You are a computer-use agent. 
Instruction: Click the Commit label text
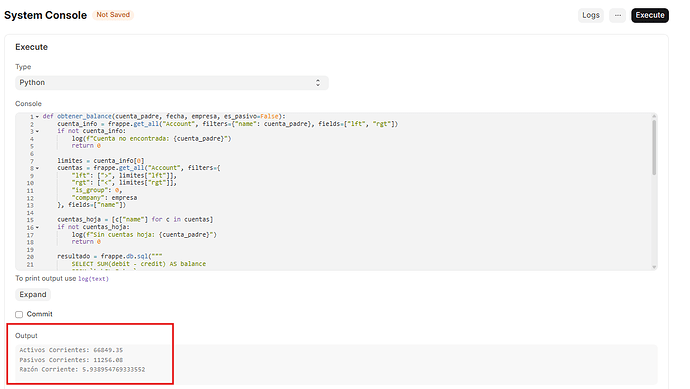tap(40, 314)
